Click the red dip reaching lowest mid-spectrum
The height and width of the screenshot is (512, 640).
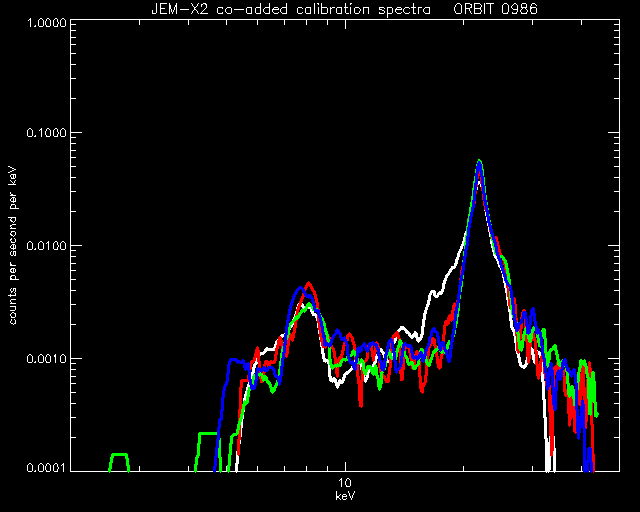[361, 403]
